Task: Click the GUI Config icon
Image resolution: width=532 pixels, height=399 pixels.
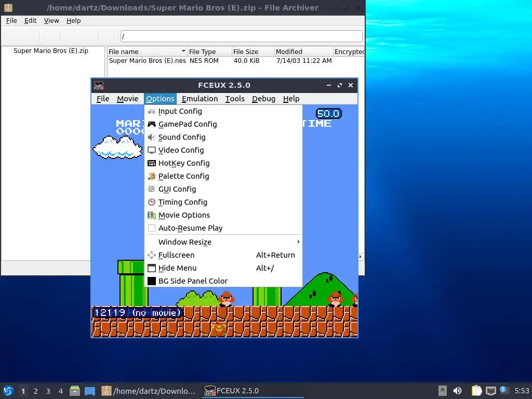Action: pos(152,189)
